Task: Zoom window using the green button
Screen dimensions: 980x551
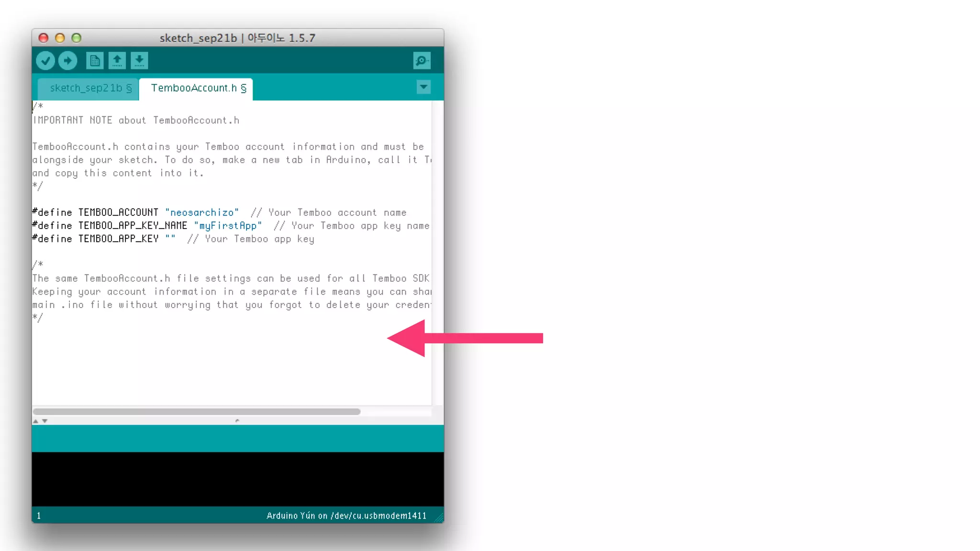Action: [x=77, y=38]
